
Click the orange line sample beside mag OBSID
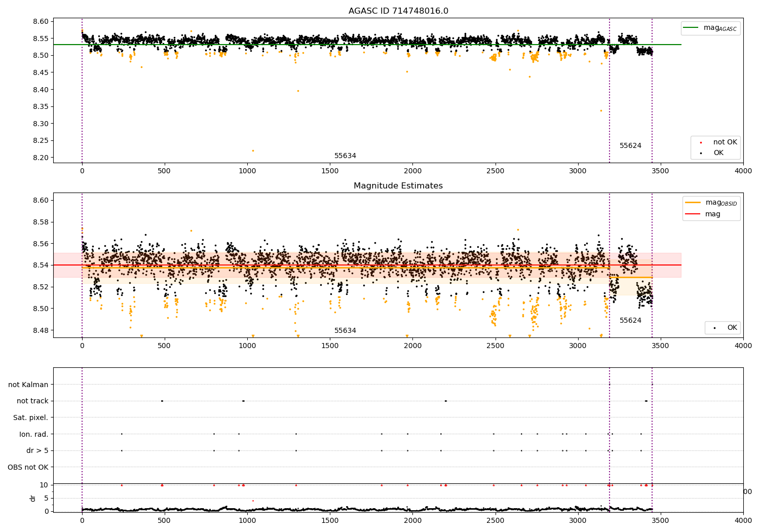[693, 202]
